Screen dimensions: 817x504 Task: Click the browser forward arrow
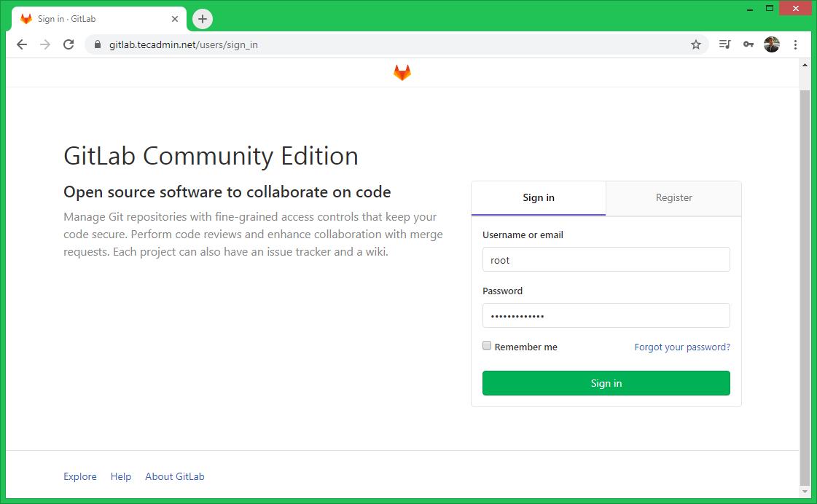point(45,44)
